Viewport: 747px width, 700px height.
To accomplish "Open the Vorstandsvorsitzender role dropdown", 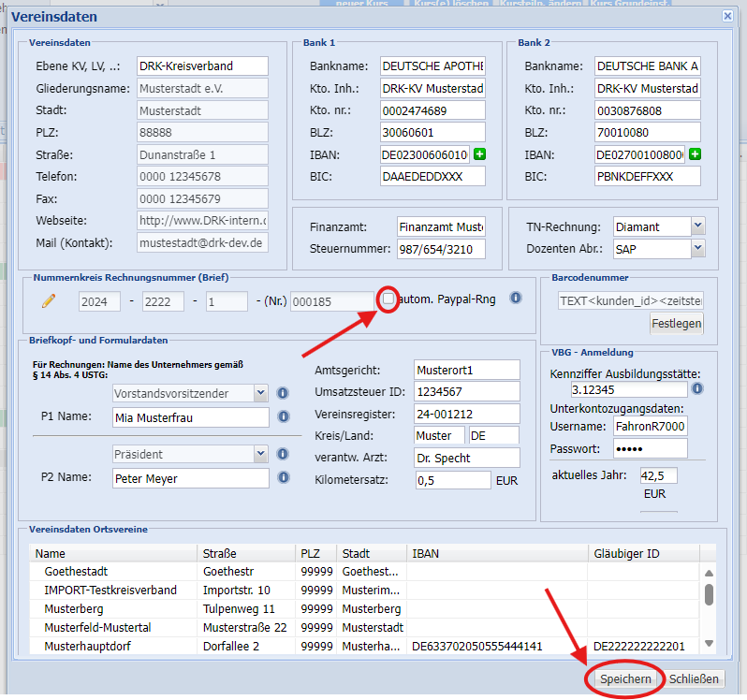I will click(261, 393).
